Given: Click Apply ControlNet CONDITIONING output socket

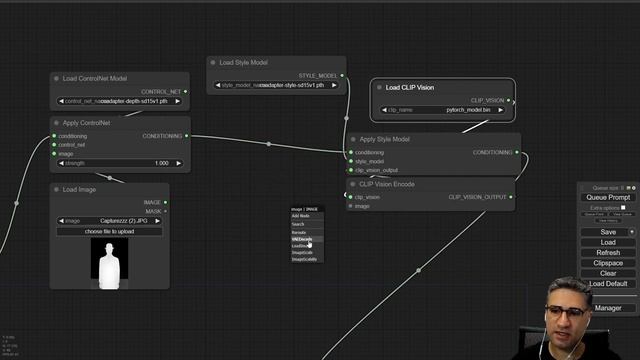Looking at the screenshot, I should [x=187, y=136].
